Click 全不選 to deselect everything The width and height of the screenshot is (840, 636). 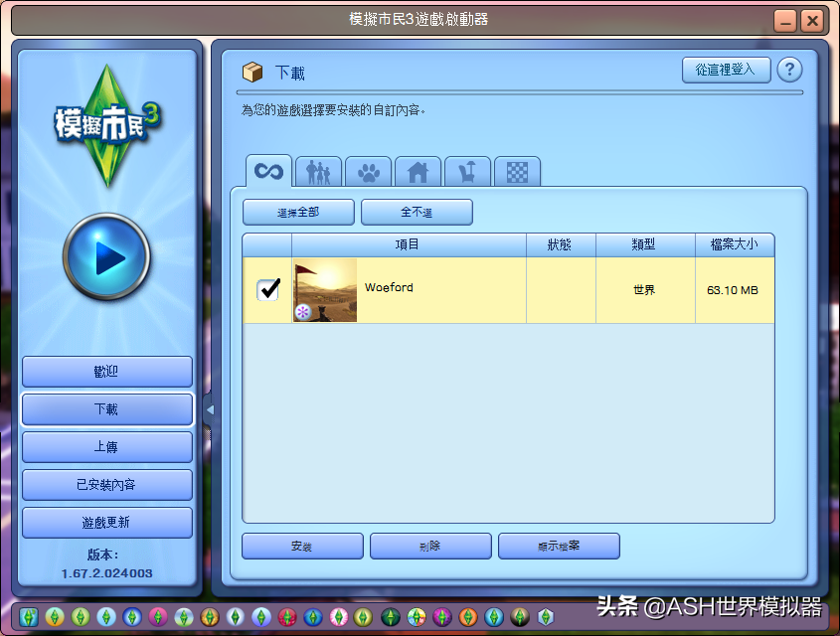420,212
